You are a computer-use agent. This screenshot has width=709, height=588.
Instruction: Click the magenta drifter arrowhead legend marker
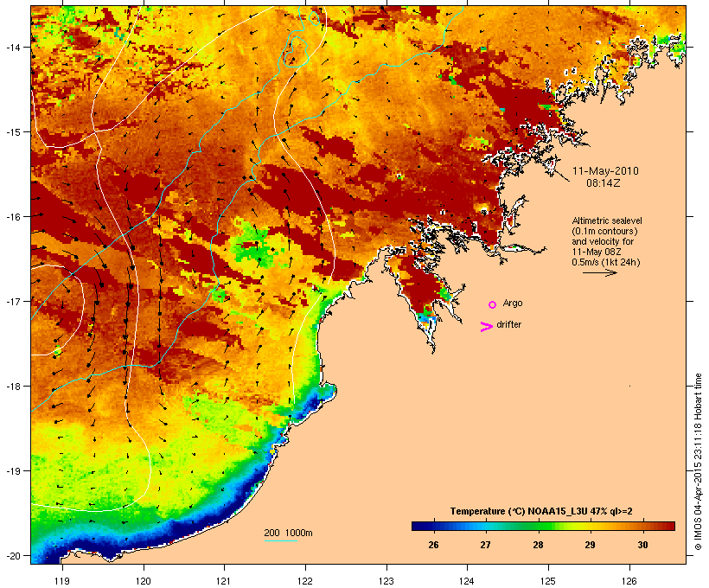click(x=486, y=327)
